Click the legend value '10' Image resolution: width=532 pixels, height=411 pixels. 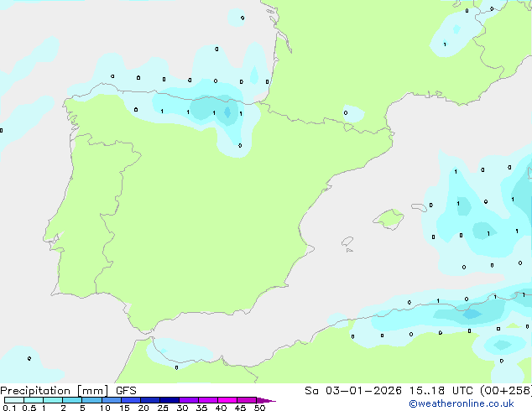[x=105, y=408]
